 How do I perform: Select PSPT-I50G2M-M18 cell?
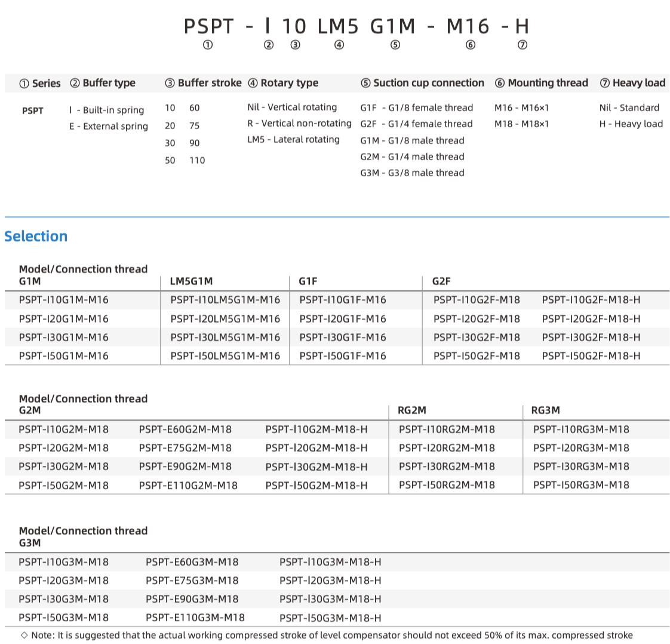pos(64,486)
